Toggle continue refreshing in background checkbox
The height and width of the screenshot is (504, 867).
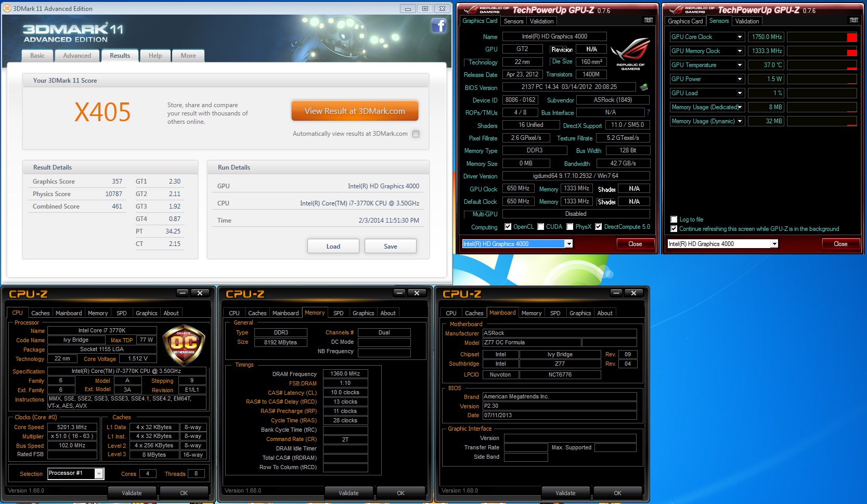tap(674, 229)
